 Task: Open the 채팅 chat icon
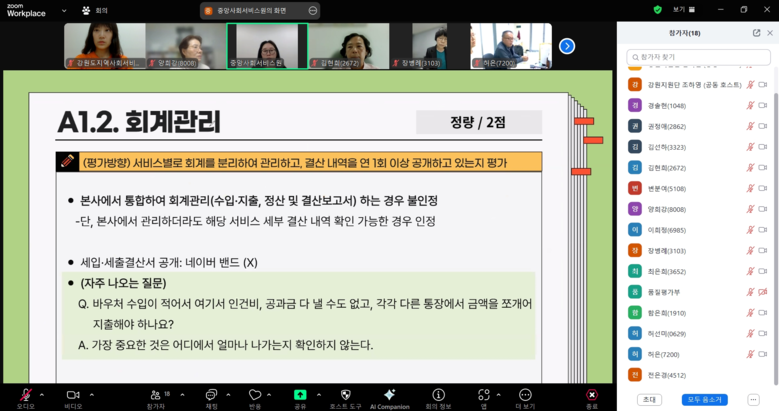point(211,394)
